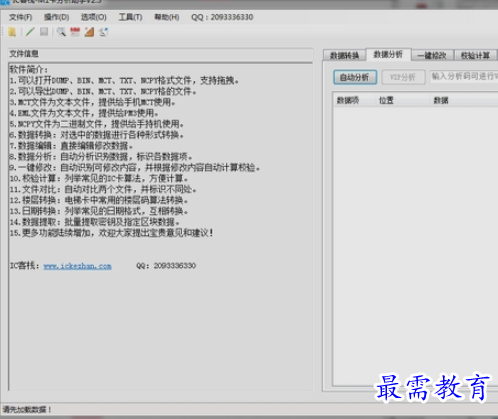Click line 13 日期转换 description
The height and width of the screenshot is (419, 498).
click(x=99, y=211)
